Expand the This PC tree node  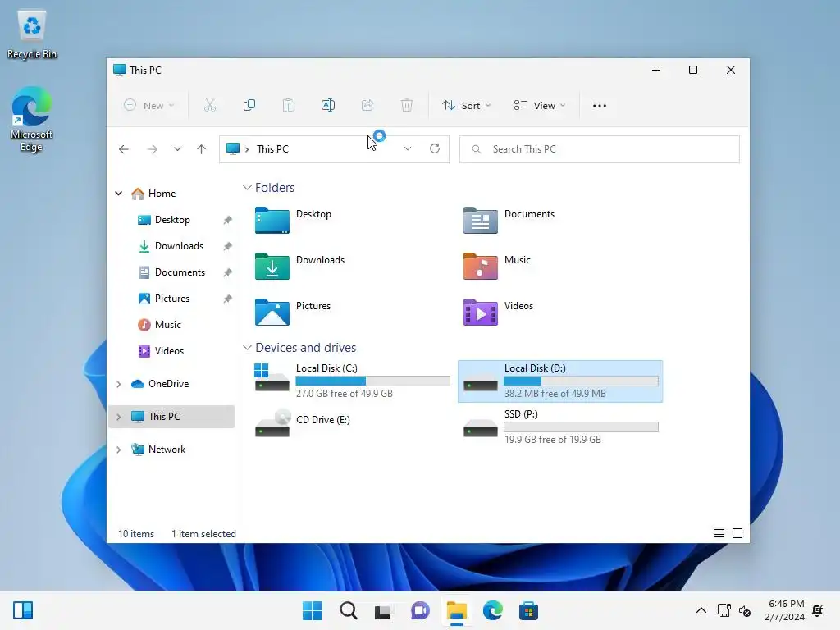pos(118,417)
